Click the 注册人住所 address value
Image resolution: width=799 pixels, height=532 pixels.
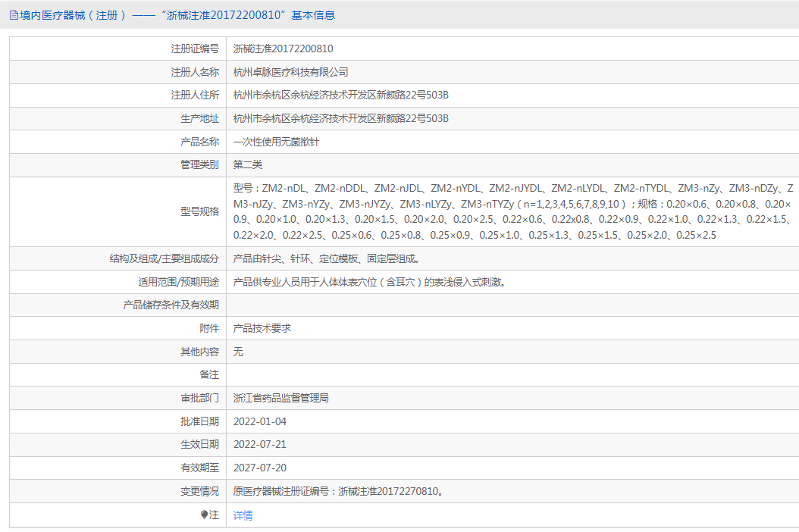[340, 95]
